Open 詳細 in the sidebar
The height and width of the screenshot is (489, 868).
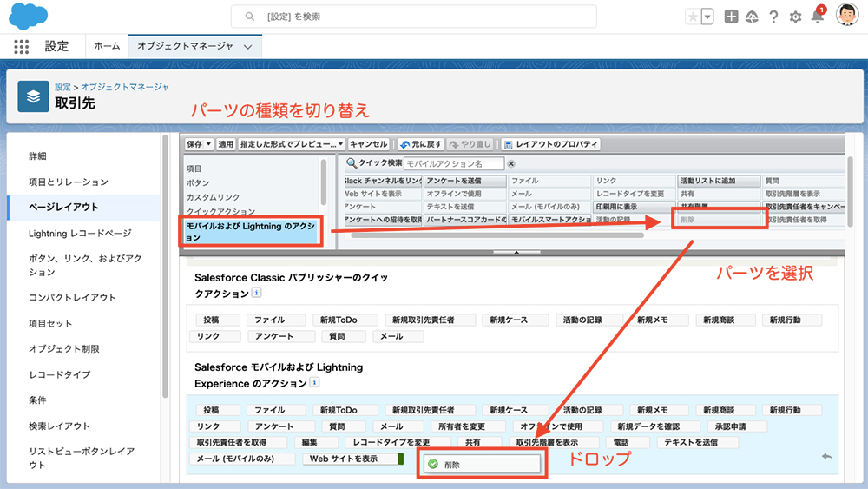click(37, 156)
